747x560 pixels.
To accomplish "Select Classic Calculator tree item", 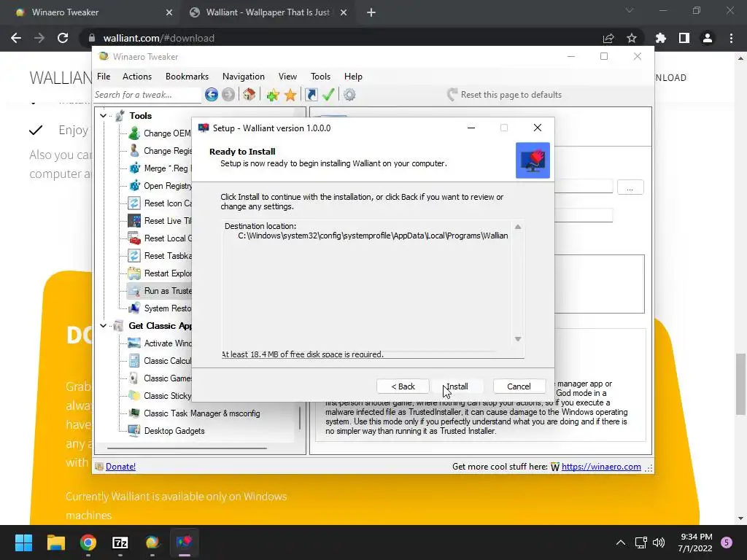I will (160, 361).
